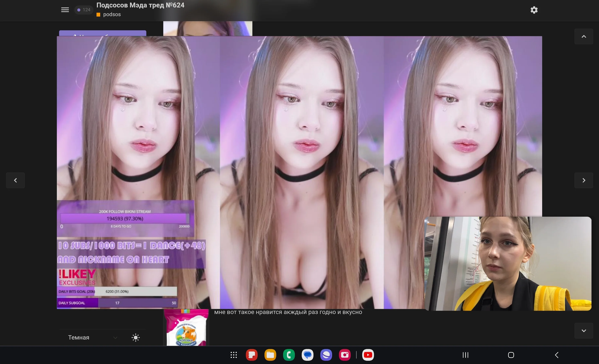This screenshot has width=599, height=364.
Task: Click the 124 new posts indicator
Action: coord(84,10)
